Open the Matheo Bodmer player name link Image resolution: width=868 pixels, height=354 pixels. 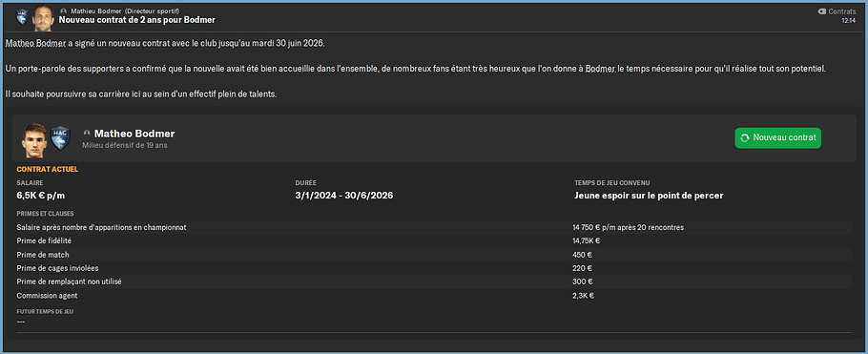point(134,134)
